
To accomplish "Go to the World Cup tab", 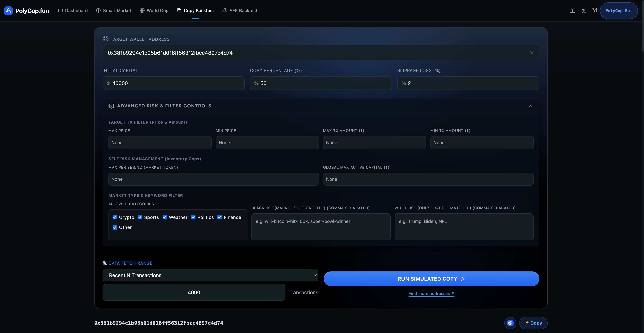I will click(x=154, y=11).
